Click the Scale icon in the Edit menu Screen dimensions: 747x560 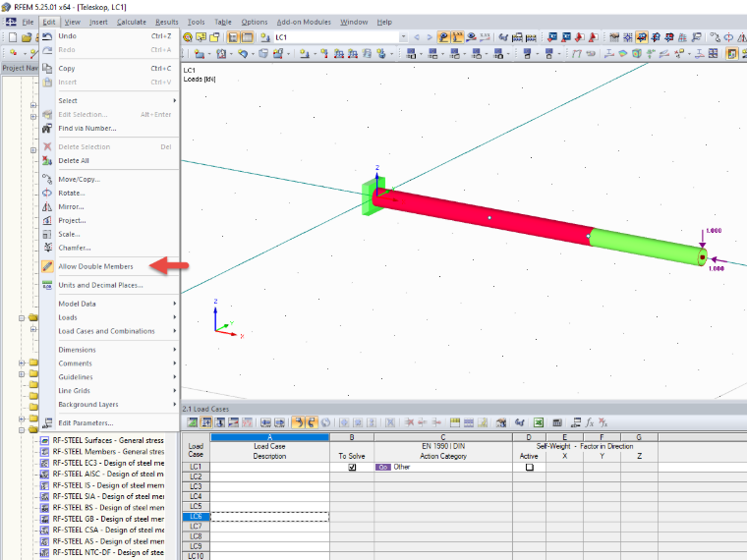47,234
